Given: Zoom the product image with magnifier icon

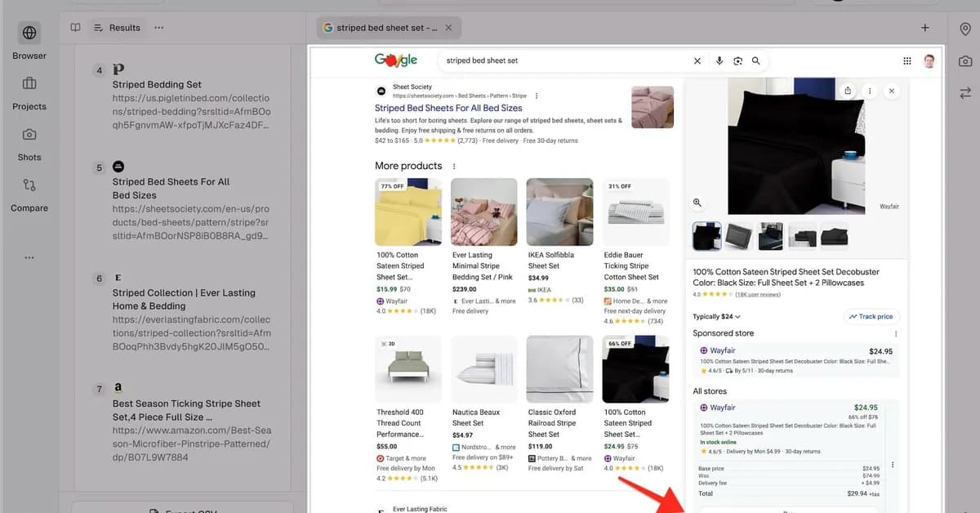Looking at the screenshot, I should (697, 202).
